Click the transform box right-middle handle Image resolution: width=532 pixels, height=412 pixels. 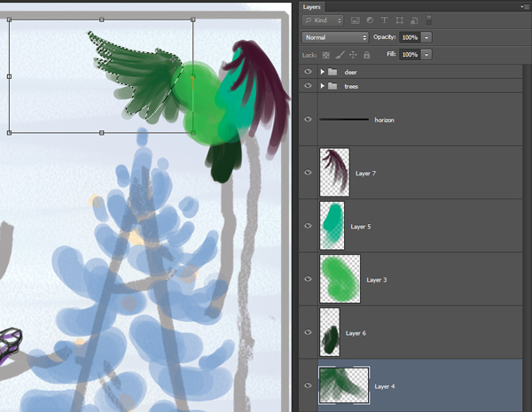coord(192,77)
